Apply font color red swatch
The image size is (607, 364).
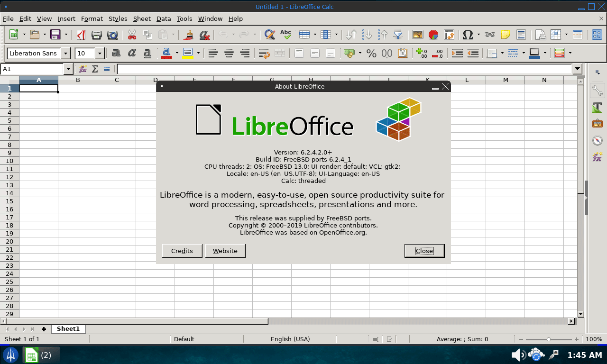click(166, 53)
